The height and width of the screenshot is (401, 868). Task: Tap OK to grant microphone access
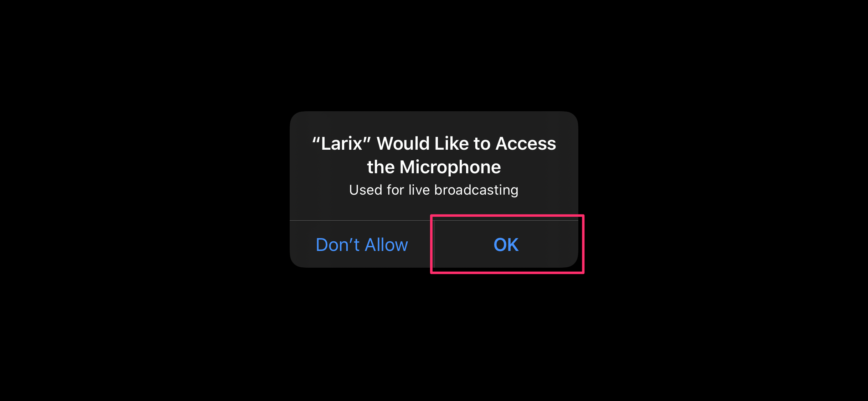(506, 244)
